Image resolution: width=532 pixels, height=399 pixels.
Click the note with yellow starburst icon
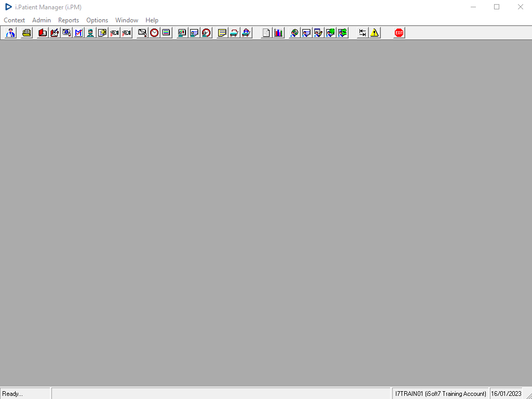pyautogui.click(x=102, y=33)
